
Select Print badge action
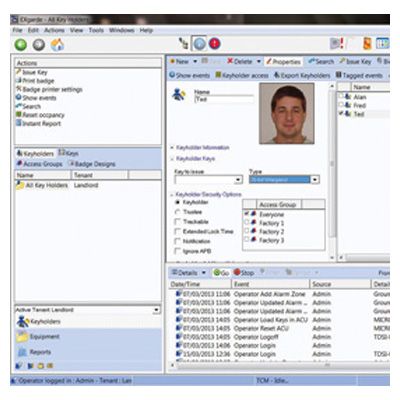(35, 81)
